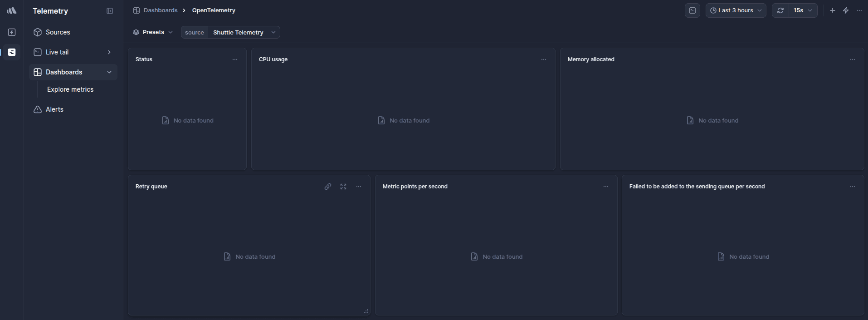Open the Uptime product icon in left rail
Viewport: 868px width, 320px height.
[x=12, y=32]
